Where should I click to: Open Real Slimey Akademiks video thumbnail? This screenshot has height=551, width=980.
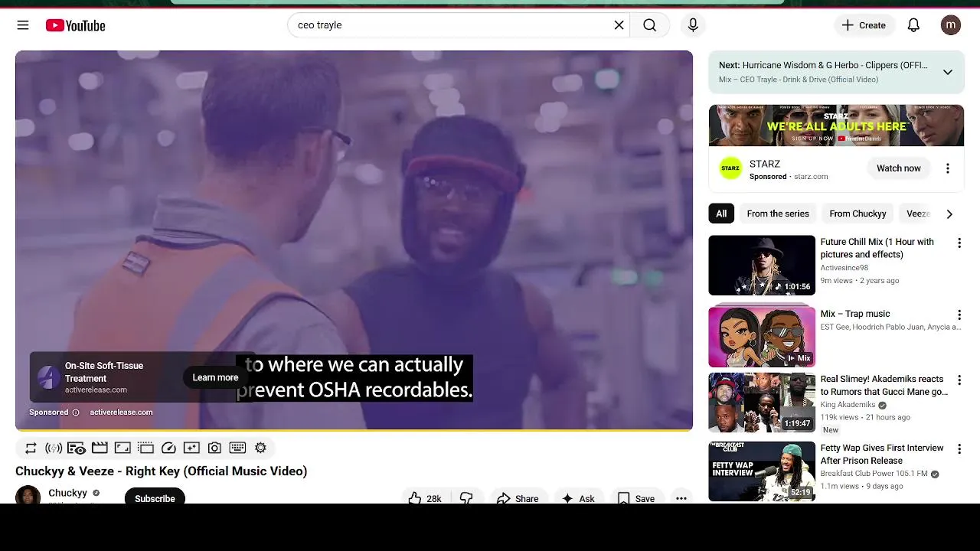[762, 403]
